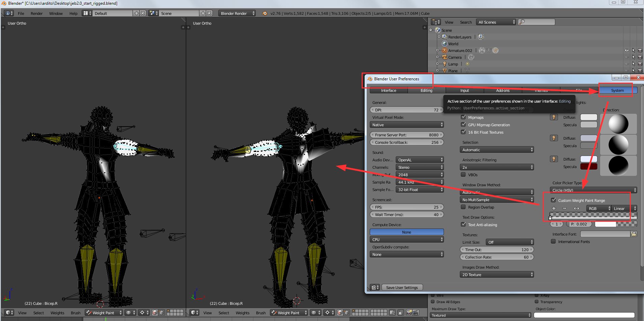Open the info editor type icon at top left
The image size is (644, 321).
pyautogui.click(x=9, y=13)
